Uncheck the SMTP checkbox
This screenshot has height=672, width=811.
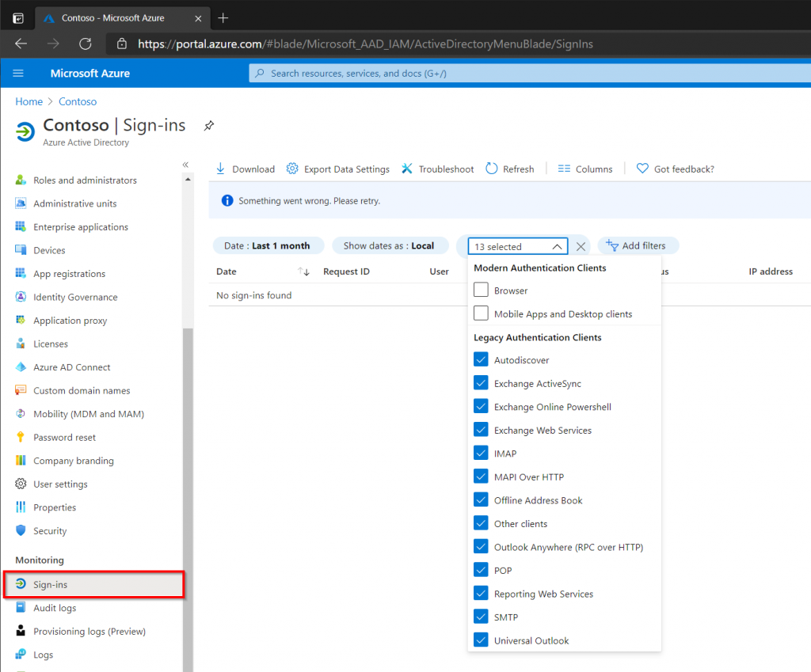(x=481, y=616)
